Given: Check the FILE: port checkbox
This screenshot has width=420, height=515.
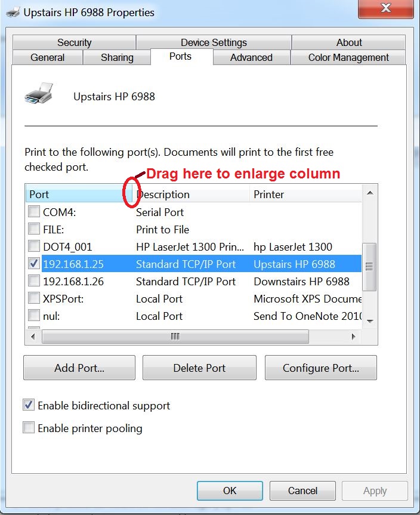Looking at the screenshot, I should [x=34, y=229].
